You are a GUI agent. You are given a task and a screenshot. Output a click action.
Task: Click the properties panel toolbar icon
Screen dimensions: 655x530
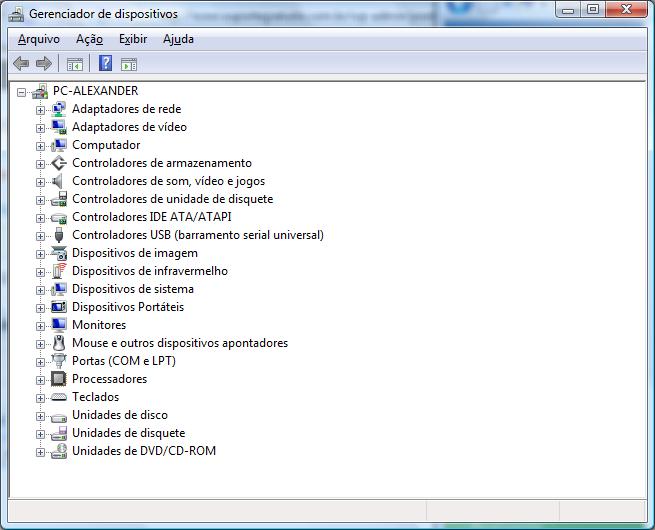pos(129,64)
